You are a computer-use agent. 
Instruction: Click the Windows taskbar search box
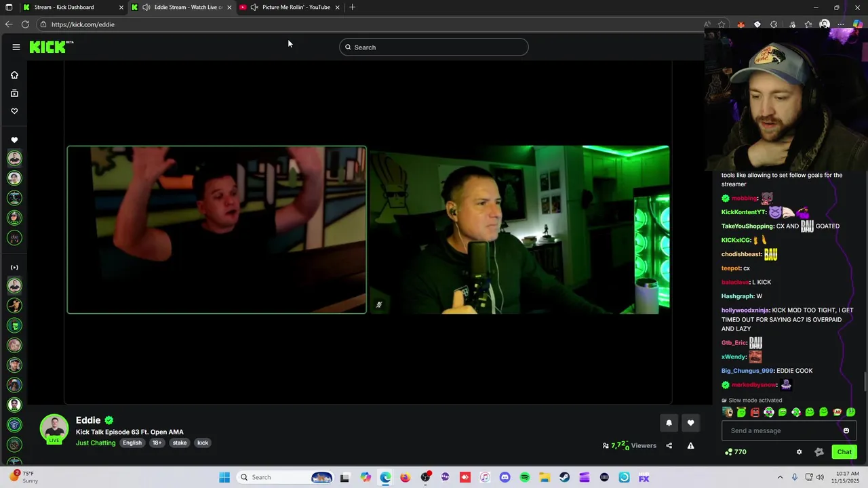(287, 477)
